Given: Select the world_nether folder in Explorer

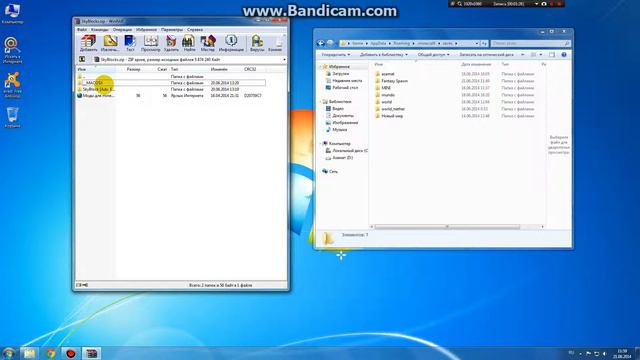Looking at the screenshot, I should (x=393, y=109).
